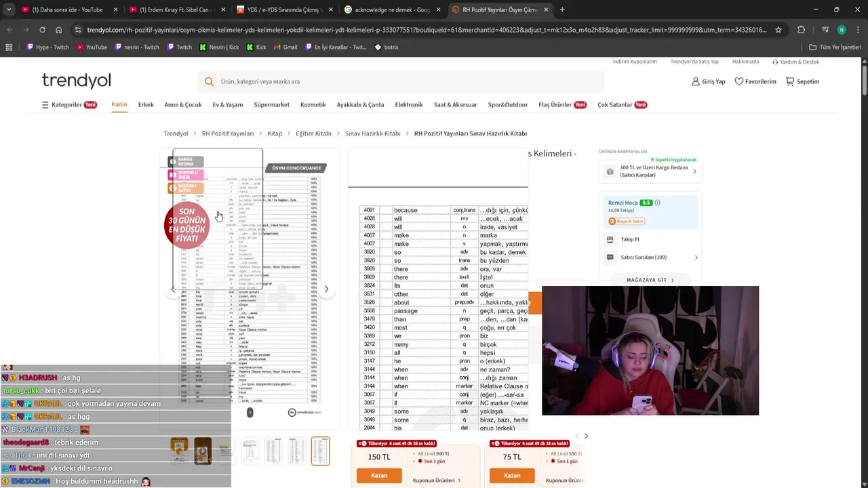
Task: Open the browser extensions puzzle icon
Action: pyautogui.click(x=801, y=30)
